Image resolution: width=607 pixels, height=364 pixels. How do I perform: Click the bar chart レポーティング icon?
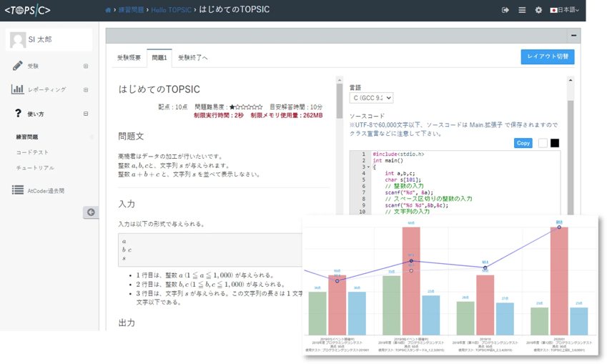coord(18,89)
